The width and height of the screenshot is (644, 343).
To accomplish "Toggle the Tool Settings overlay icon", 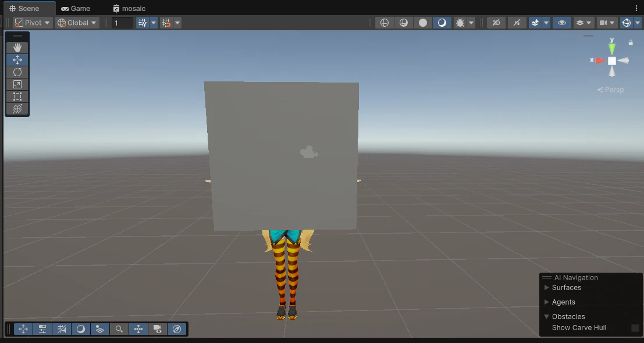I will coord(42,329).
